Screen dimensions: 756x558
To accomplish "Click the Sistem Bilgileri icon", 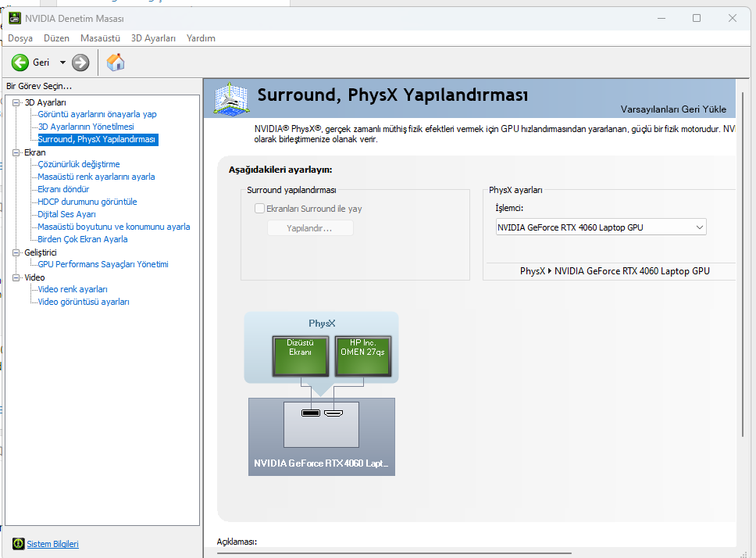I will 18,544.
